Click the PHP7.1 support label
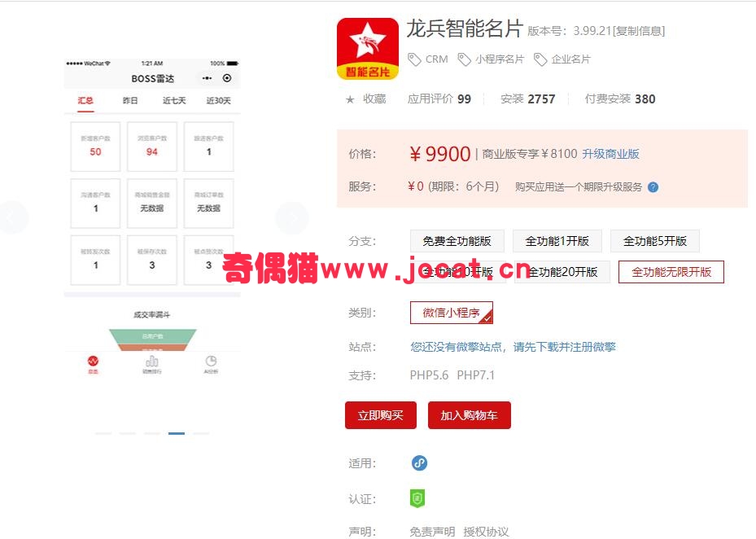The height and width of the screenshot is (539, 756). point(476,375)
